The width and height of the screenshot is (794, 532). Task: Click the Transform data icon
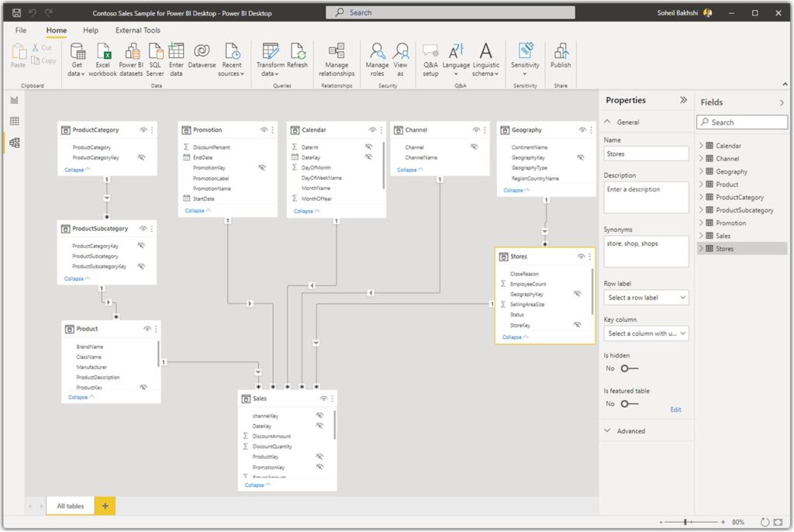pyautogui.click(x=271, y=51)
